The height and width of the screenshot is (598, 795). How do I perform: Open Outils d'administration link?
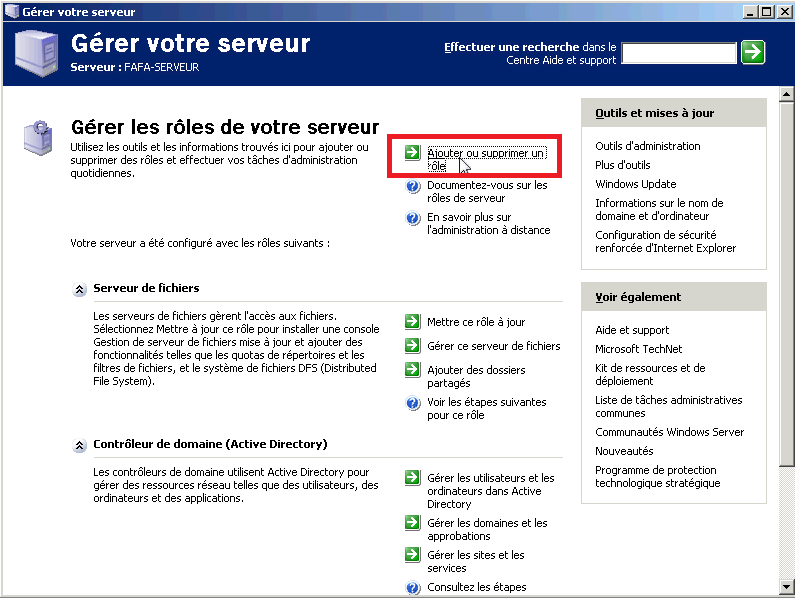[x=647, y=146]
